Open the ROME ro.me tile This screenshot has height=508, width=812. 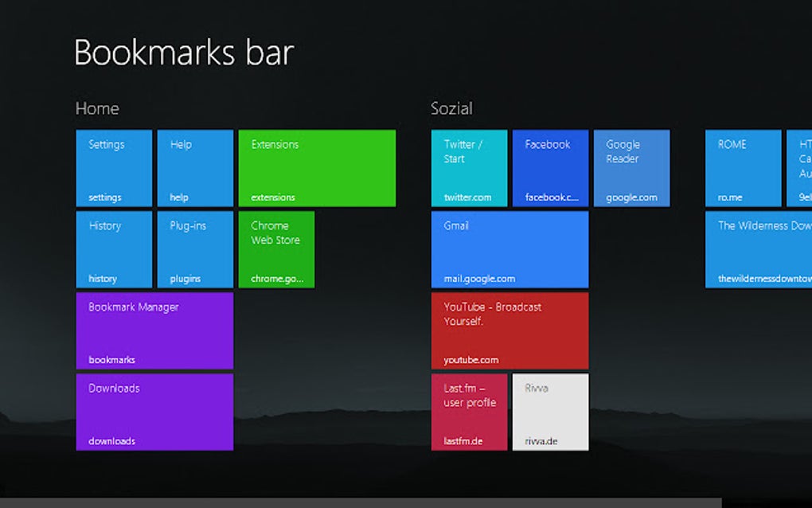click(x=743, y=168)
